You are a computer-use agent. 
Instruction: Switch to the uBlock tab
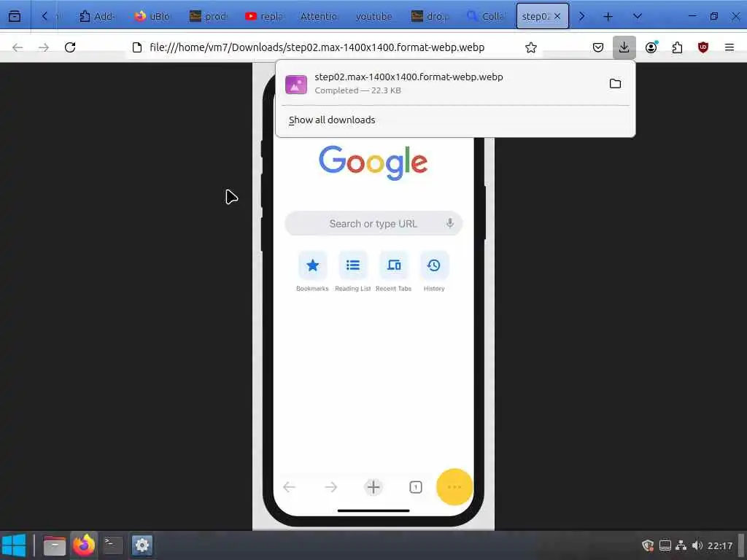point(152,16)
